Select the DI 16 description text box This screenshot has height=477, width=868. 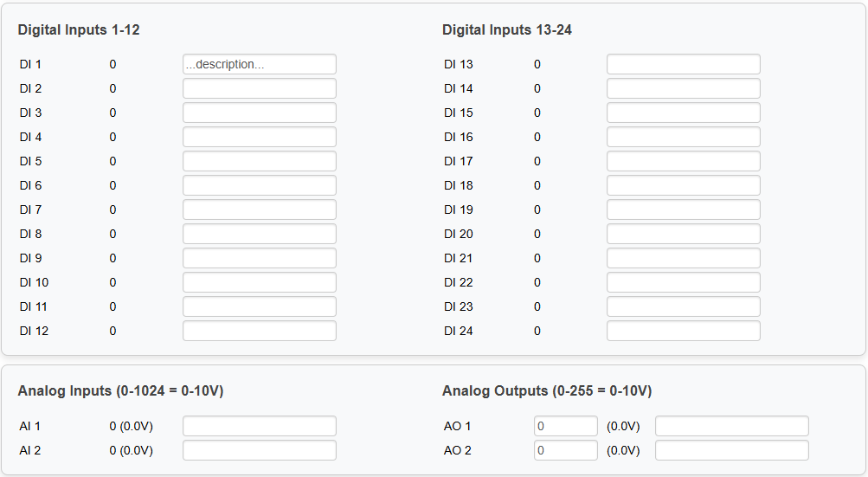(x=683, y=137)
